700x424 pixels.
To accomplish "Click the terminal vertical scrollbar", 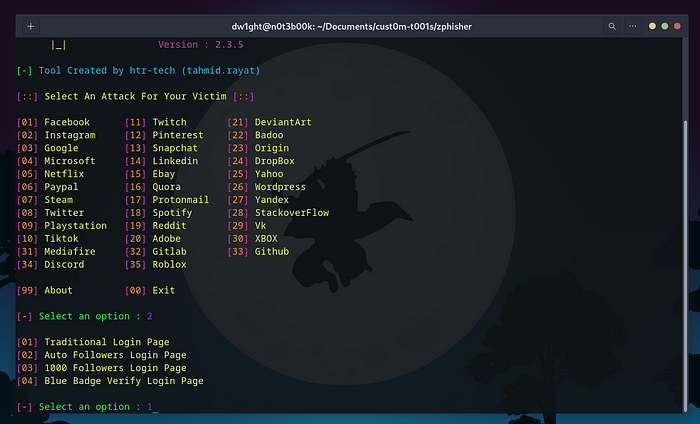I will click(x=685, y=266).
